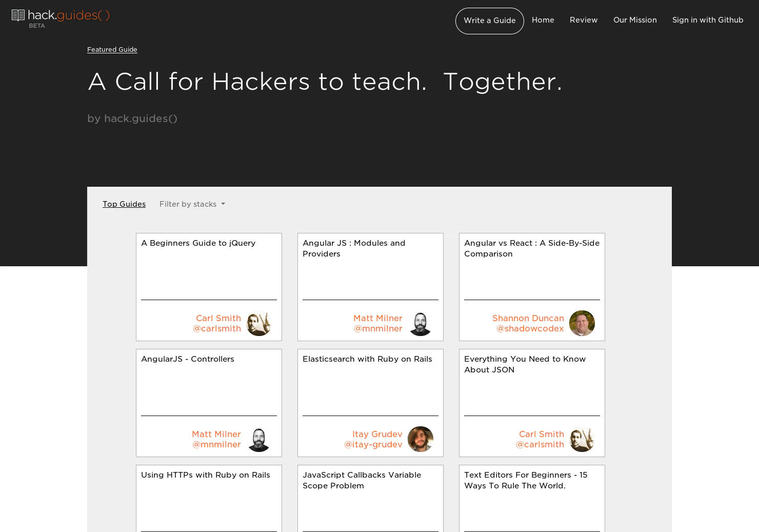Open Text Editors For Beginners guide
This screenshot has height=532, width=759.
pyautogui.click(x=526, y=480)
